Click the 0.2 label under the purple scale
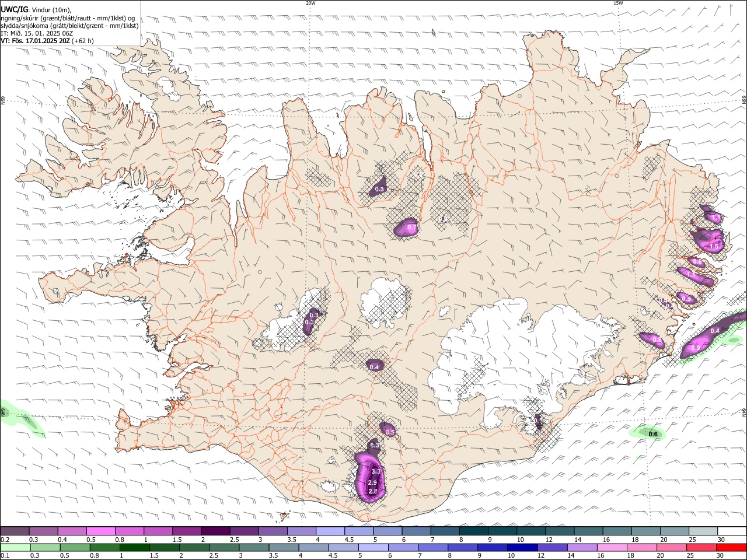This screenshot has height=560, width=747. click(x=5, y=540)
